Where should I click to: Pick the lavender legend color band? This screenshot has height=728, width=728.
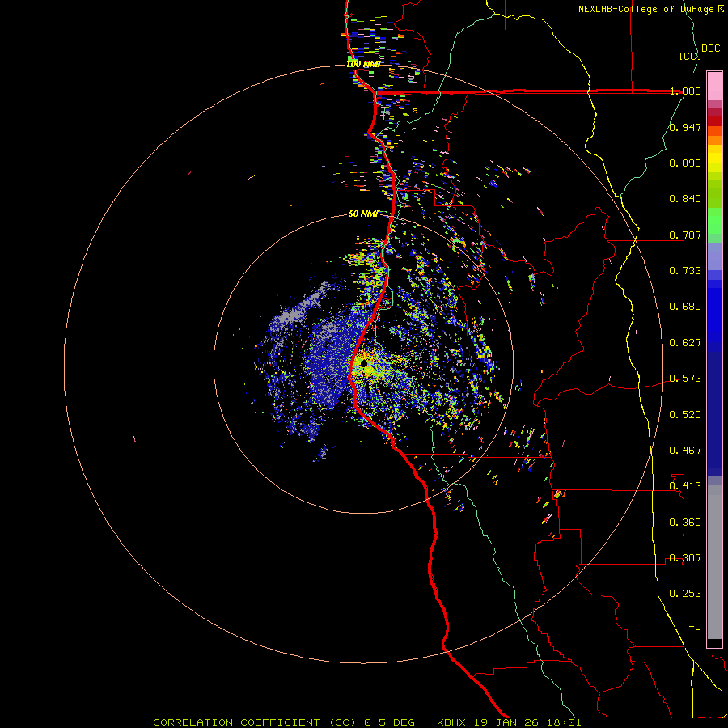(x=714, y=257)
